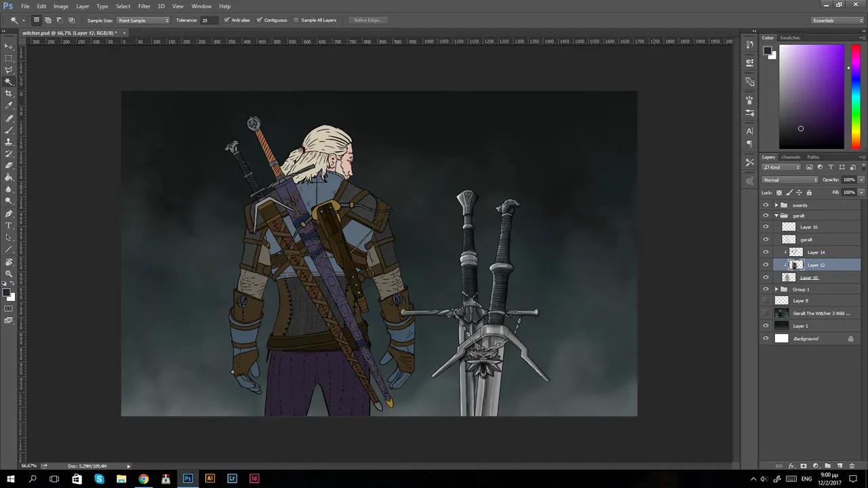Screen dimensions: 868x488
Task: Select the Crop tool
Action: tap(9, 94)
